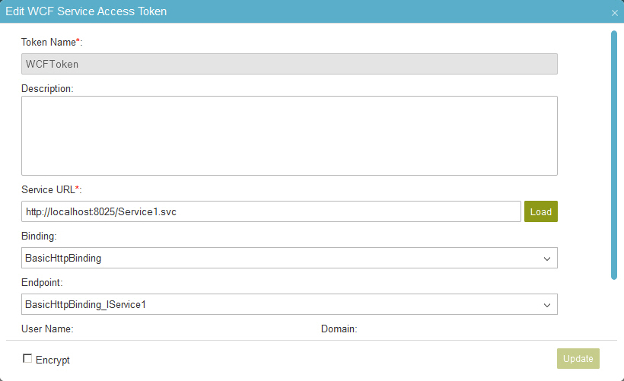Load the service from the URL
The height and width of the screenshot is (381, 624).
point(541,211)
